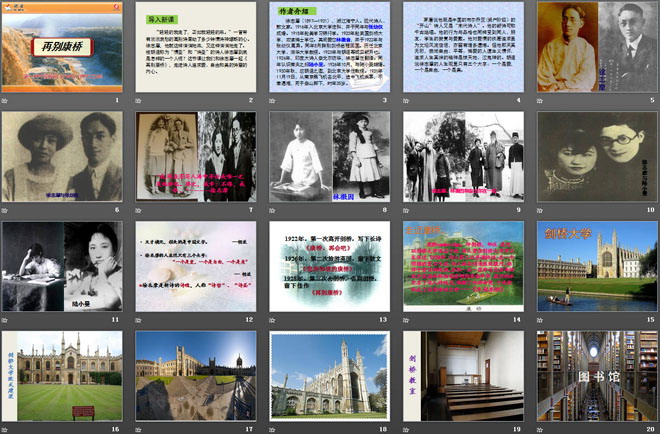660x434 pixels.
Task: Select slide 16 with the green lawn
Action: click(61, 375)
